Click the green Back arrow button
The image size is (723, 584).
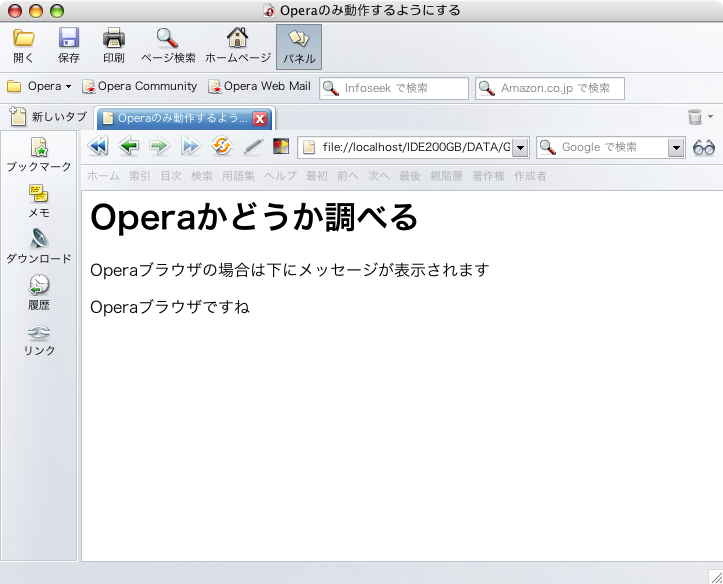[128, 147]
